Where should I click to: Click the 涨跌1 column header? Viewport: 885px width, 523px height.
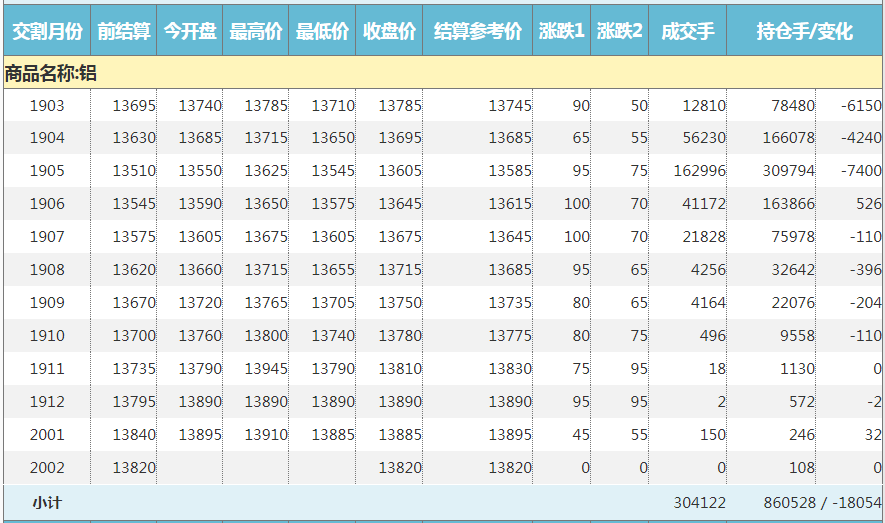pos(561,32)
